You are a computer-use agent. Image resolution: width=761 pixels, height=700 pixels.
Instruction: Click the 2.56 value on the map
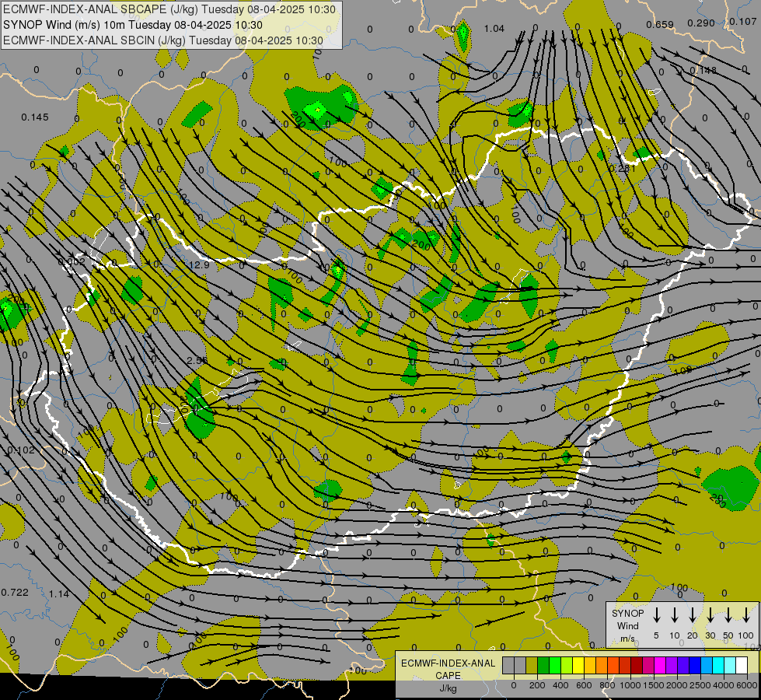click(197, 360)
